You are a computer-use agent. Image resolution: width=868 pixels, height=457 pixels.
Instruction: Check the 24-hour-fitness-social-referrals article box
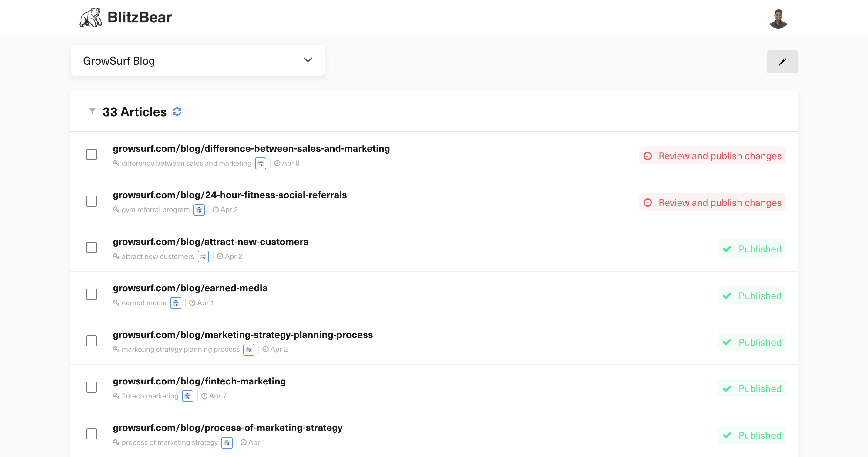point(92,201)
